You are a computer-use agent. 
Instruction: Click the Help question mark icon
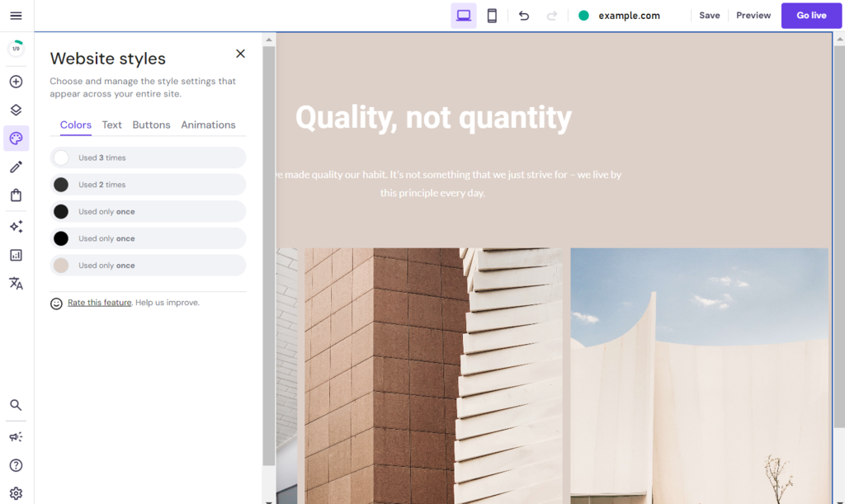tap(16, 465)
